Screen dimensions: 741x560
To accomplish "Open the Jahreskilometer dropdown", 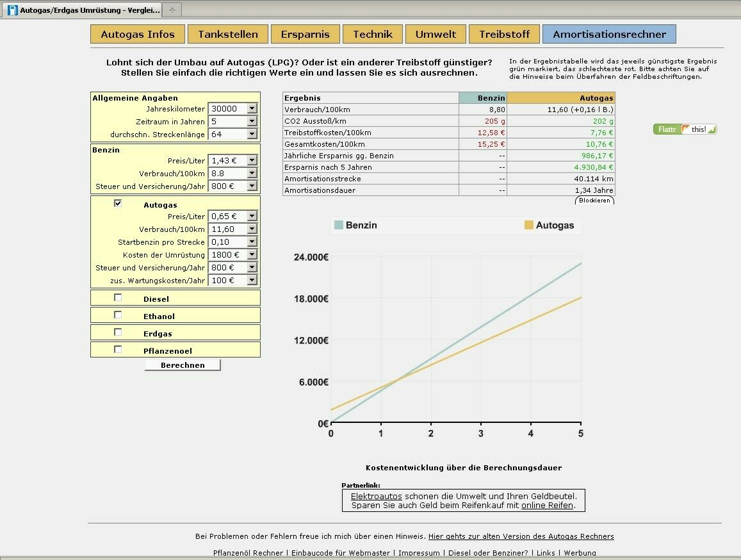I will [252, 108].
